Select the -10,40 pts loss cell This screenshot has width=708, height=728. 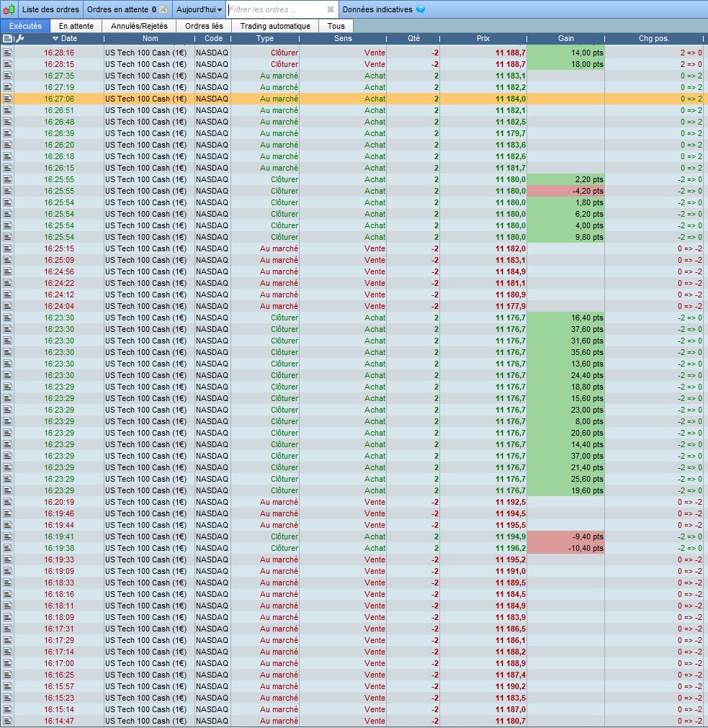pyautogui.click(x=565, y=548)
